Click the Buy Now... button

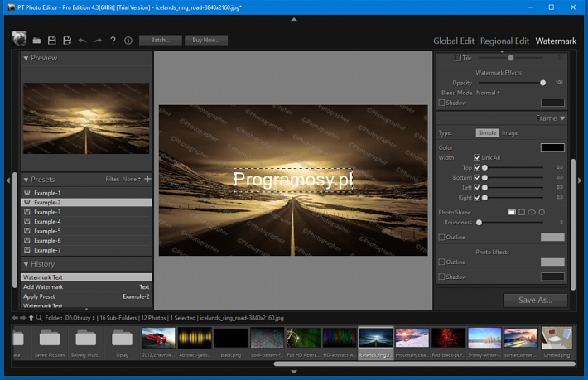206,40
